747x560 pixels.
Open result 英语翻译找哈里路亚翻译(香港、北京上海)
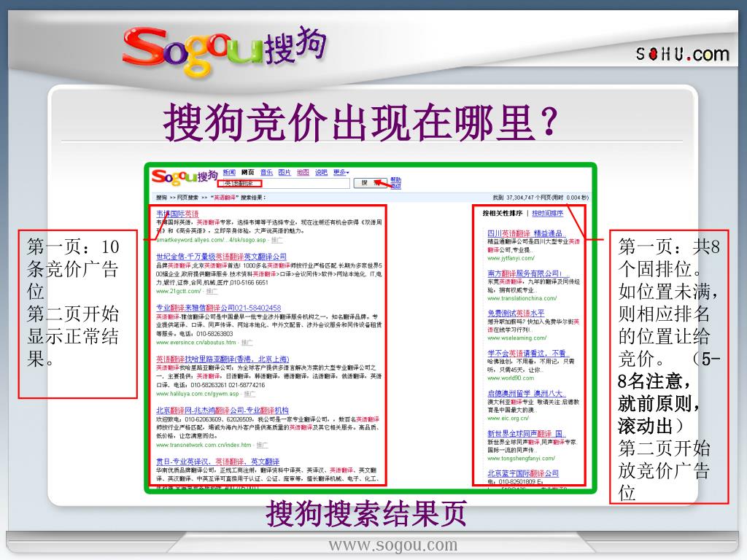[x=222, y=359]
